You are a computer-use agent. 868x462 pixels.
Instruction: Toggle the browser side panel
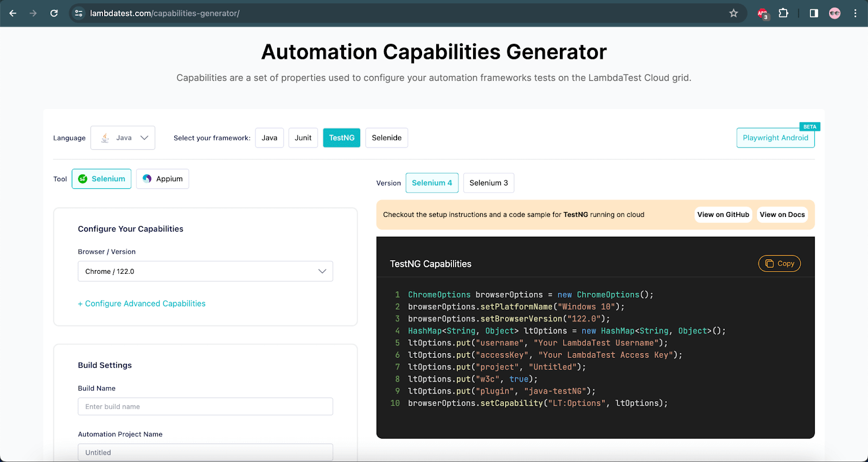pos(814,13)
